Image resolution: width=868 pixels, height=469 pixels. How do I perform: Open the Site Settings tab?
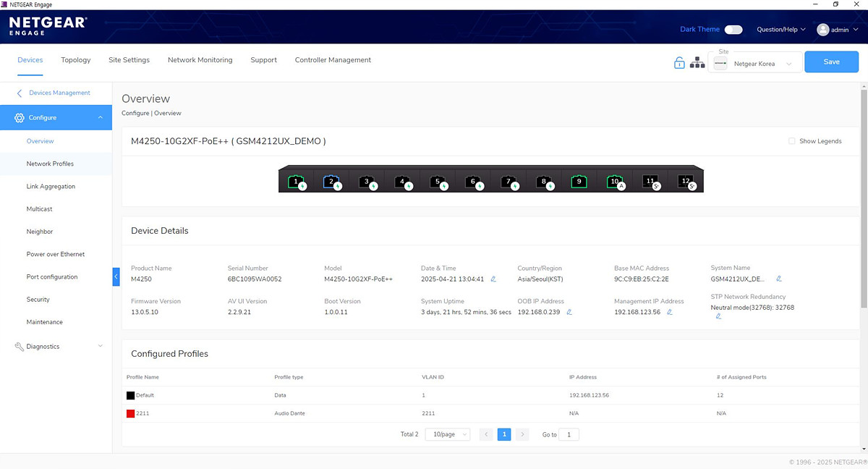point(129,60)
